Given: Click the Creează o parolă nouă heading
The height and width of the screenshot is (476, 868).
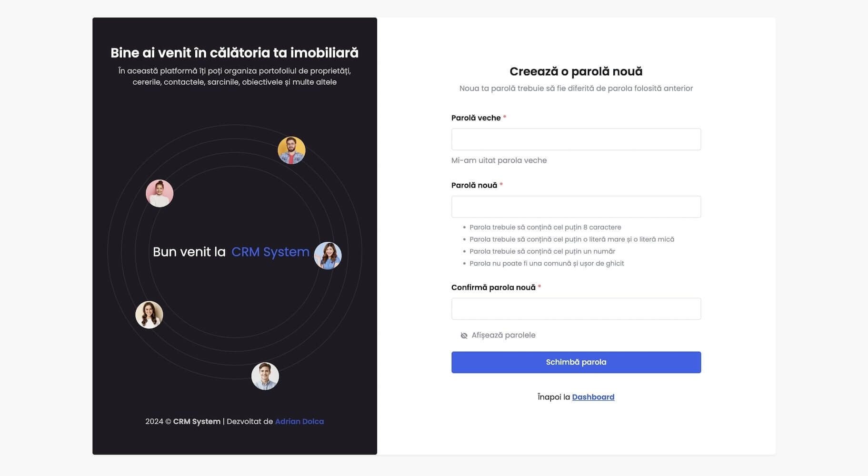Looking at the screenshot, I should point(576,71).
